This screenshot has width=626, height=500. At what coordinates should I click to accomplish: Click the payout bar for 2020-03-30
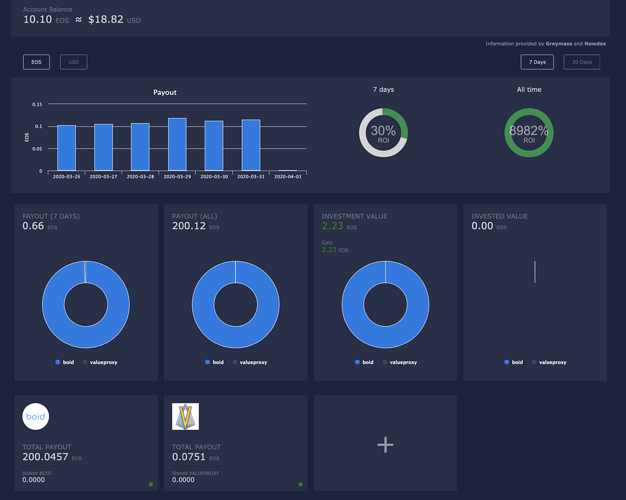pos(214,146)
